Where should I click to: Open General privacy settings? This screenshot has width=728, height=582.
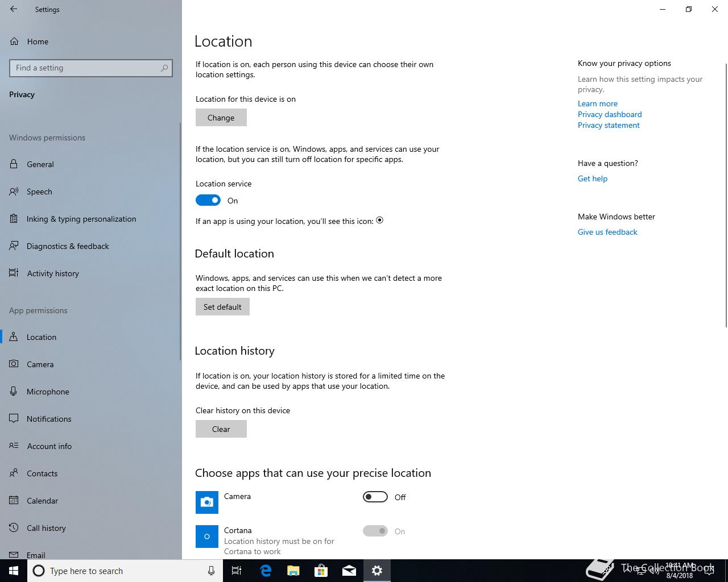coord(90,164)
